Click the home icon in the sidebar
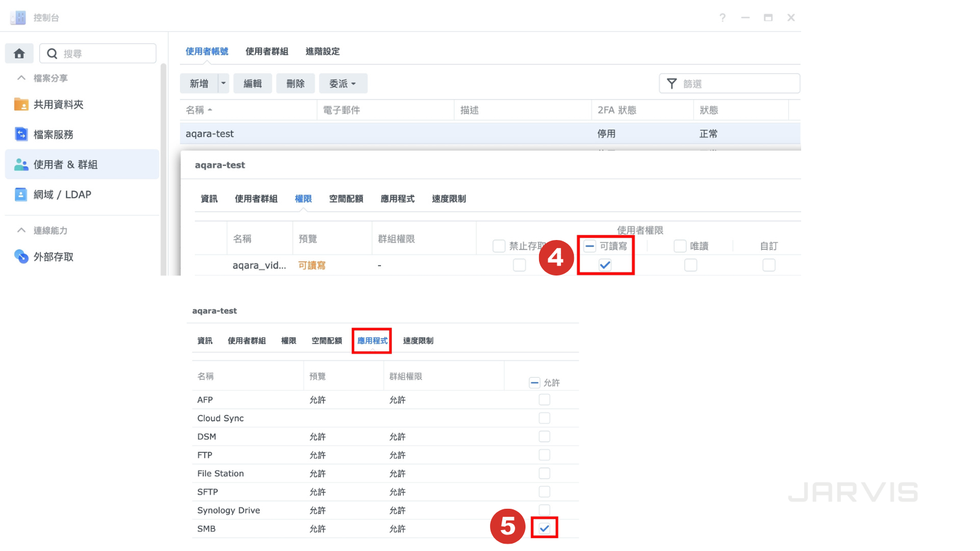This screenshot has width=980, height=551. tap(19, 54)
